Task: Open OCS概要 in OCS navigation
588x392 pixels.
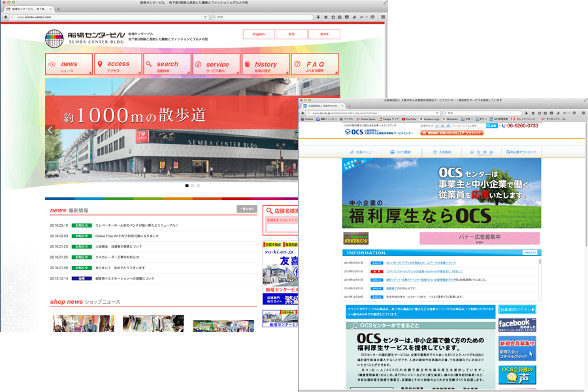Action: point(400,152)
